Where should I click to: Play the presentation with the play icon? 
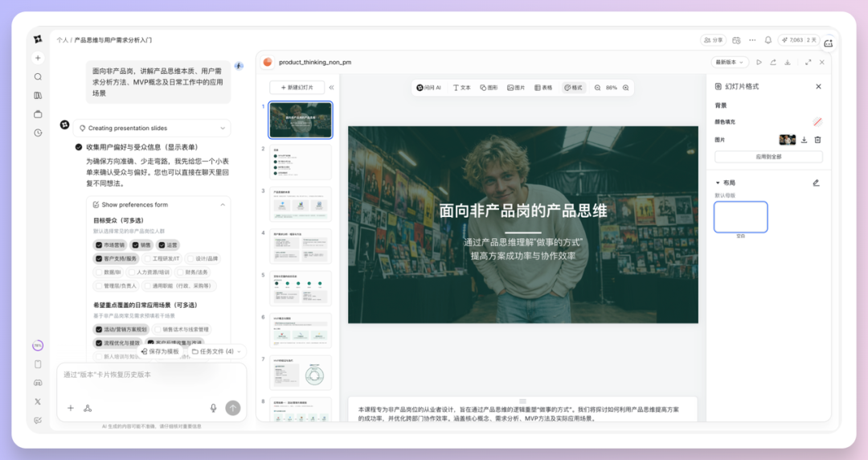pyautogui.click(x=759, y=62)
